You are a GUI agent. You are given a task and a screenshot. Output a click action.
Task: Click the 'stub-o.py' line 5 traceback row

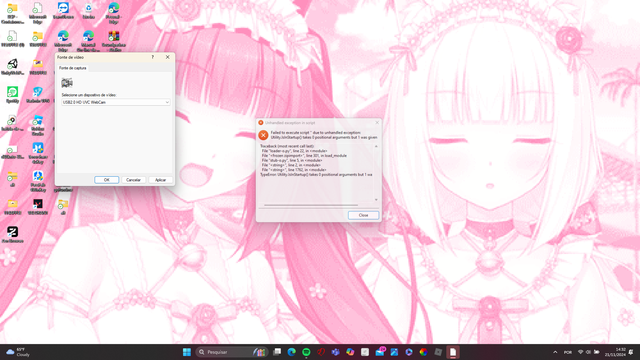pyautogui.click(x=292, y=160)
